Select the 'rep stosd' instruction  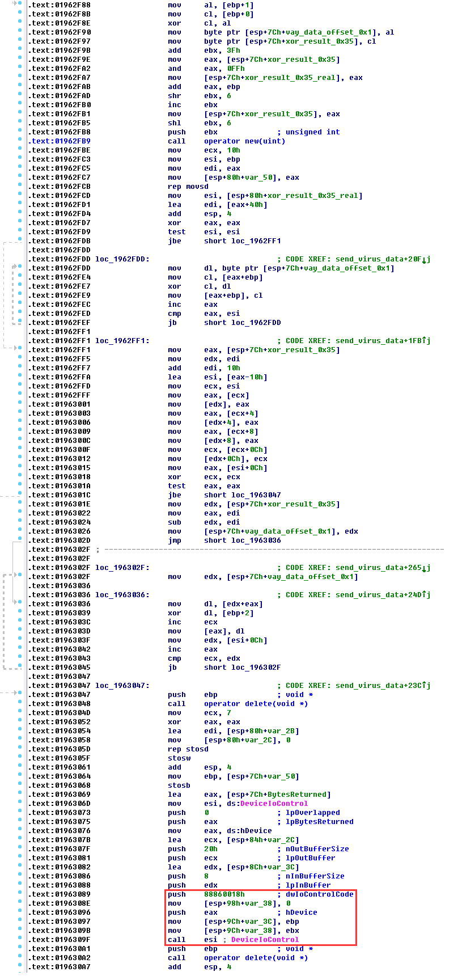point(188,749)
